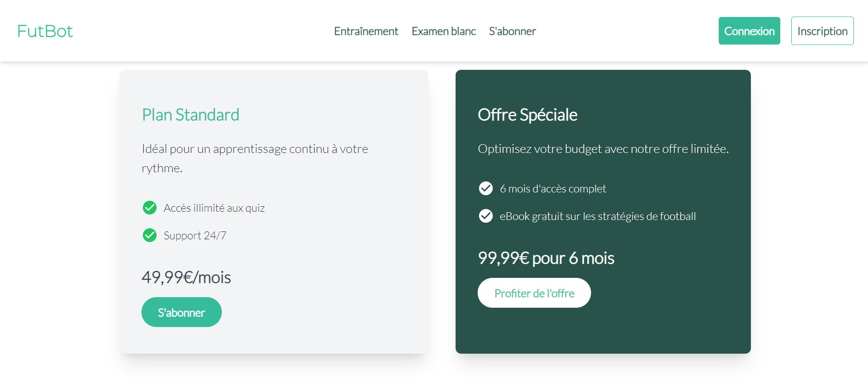
Task: Select the Offre Spéciale heading
Action: [x=527, y=115]
